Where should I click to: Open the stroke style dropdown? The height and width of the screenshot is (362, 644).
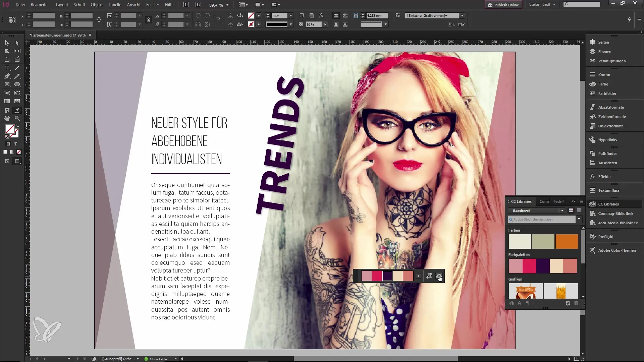click(x=291, y=24)
